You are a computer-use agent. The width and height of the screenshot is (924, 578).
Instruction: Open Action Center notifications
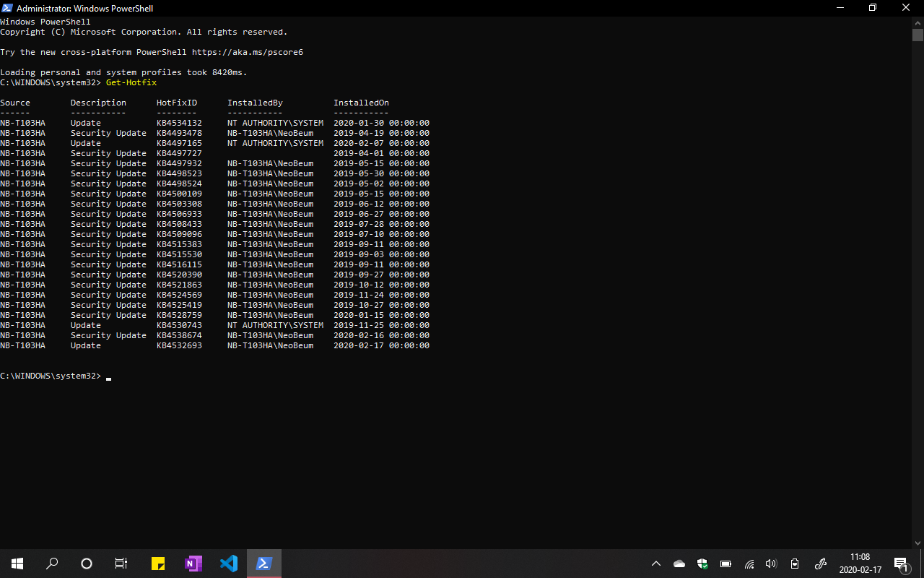click(901, 564)
